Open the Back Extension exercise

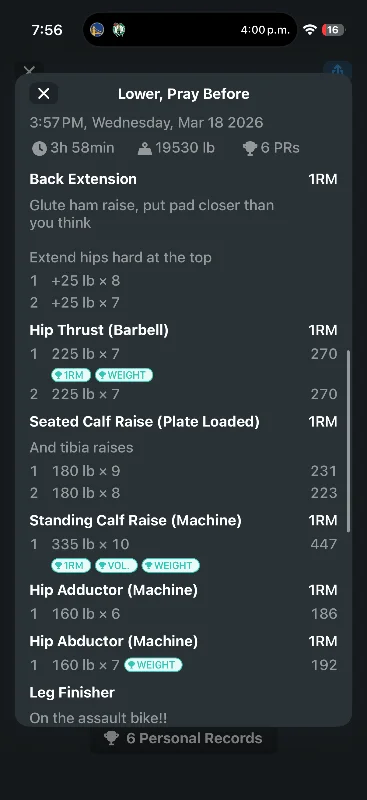(83, 179)
